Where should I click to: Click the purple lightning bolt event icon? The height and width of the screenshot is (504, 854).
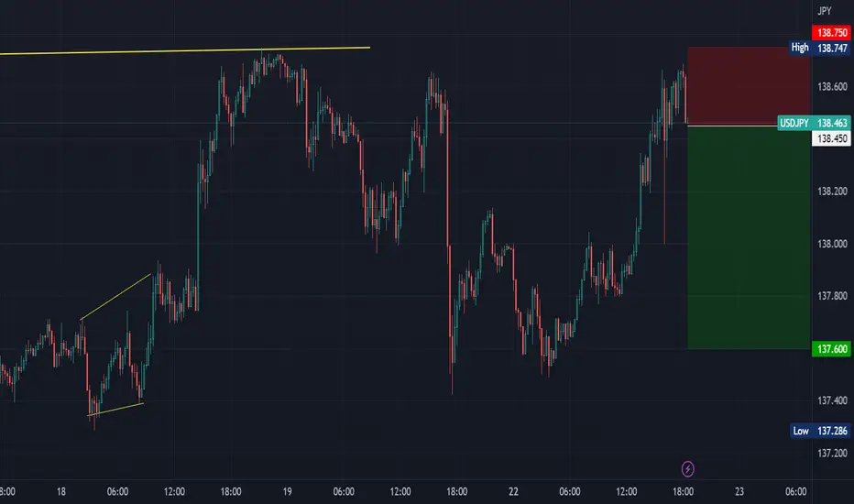[x=688, y=468]
